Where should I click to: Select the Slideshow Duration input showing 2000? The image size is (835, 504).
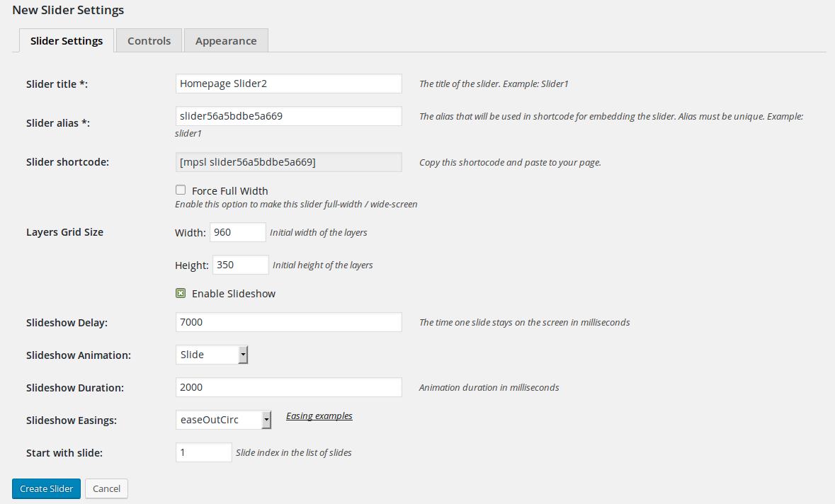point(288,386)
